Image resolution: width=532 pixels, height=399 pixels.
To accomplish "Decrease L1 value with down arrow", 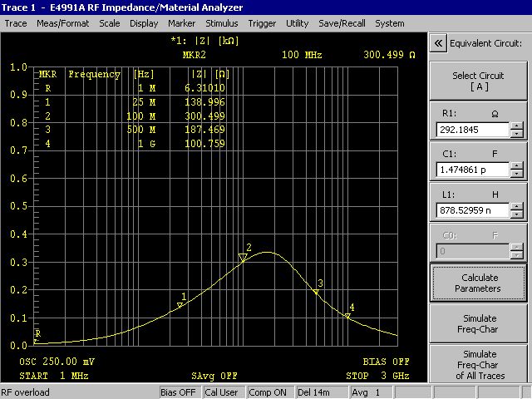I will point(517,215).
